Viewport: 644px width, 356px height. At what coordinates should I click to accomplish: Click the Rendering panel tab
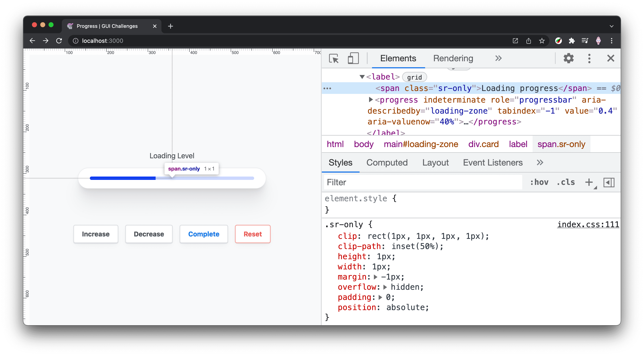click(453, 58)
